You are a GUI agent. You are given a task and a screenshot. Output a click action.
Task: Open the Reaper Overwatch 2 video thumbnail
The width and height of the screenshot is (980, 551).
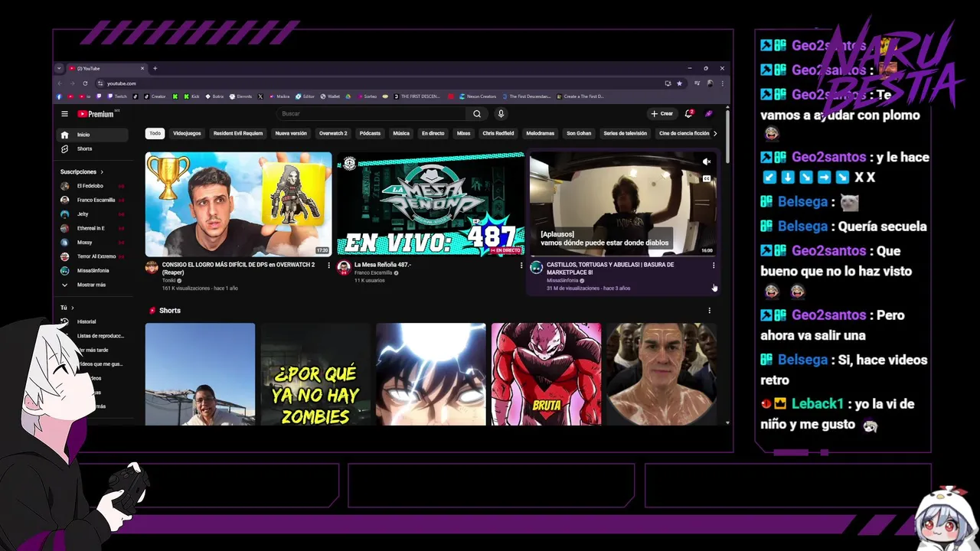238,204
